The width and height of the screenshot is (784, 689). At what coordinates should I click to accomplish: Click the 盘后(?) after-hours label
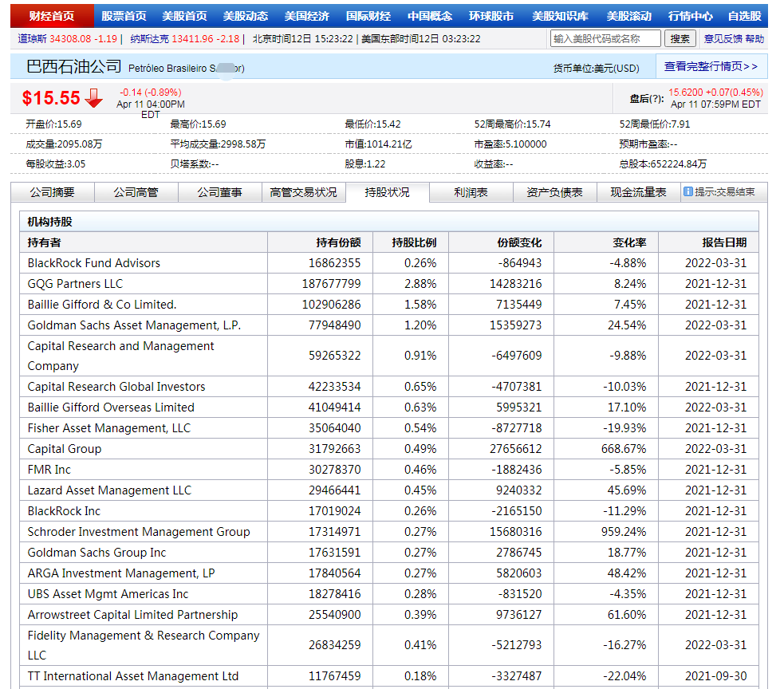647,99
